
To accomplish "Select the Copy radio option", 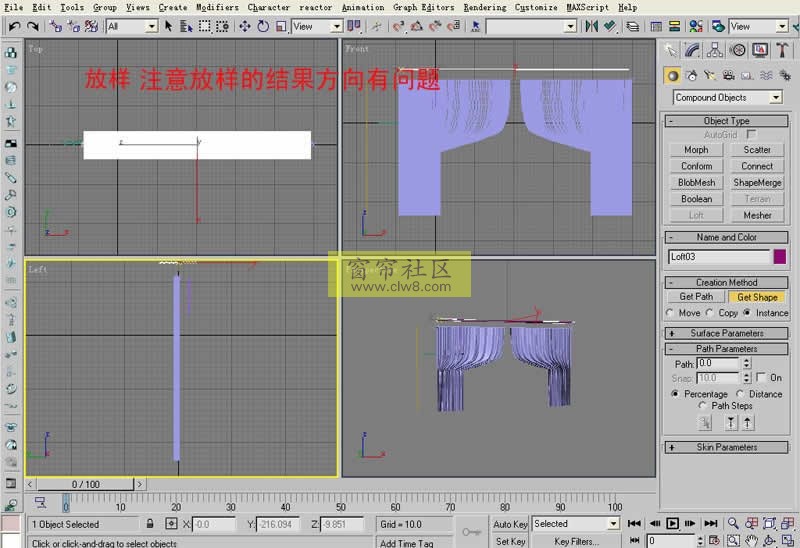I will pyautogui.click(x=709, y=313).
